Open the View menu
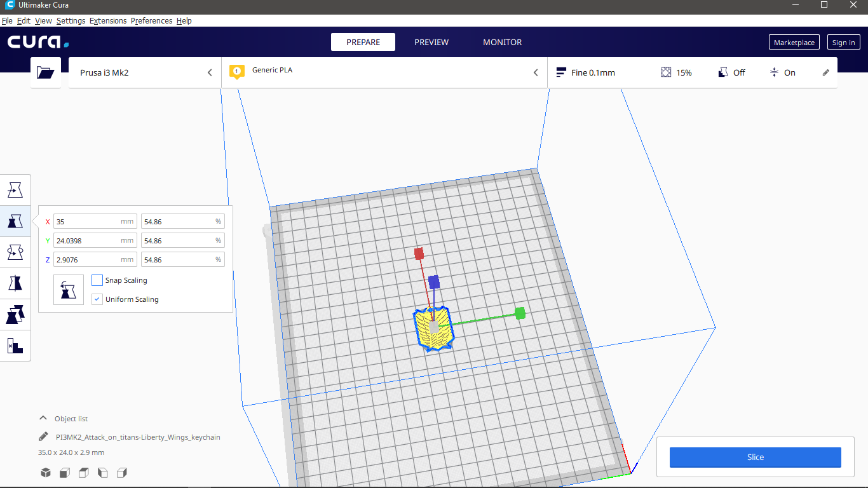 (x=43, y=21)
